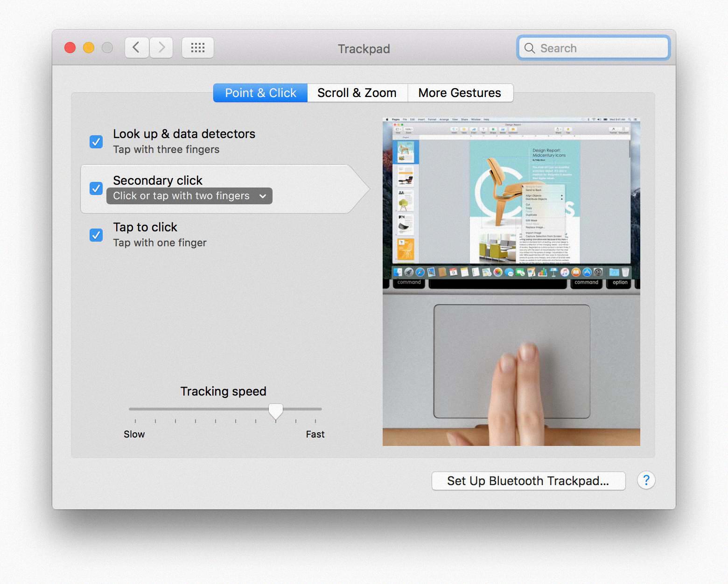Click the green zoom traffic light
Viewport: 728px width, 584px height.
[x=107, y=47]
